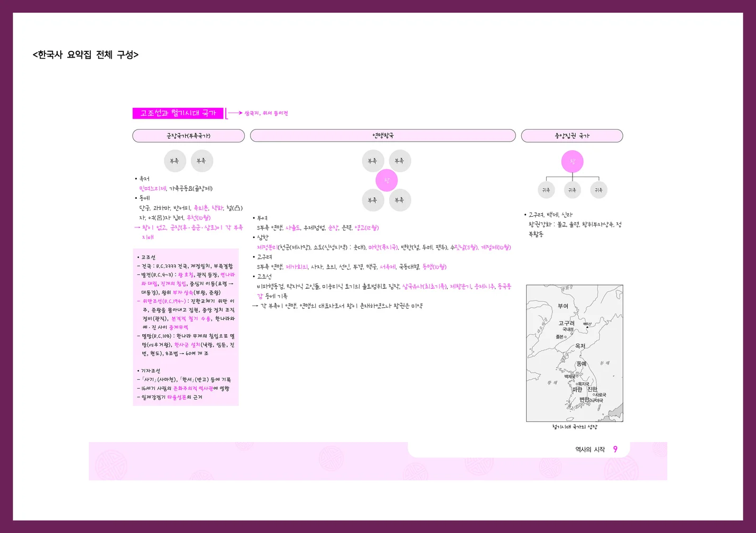756x533 pixels.
Task: Select the magenta header '고조선과 철기시대 국가'
Action: pos(178,113)
